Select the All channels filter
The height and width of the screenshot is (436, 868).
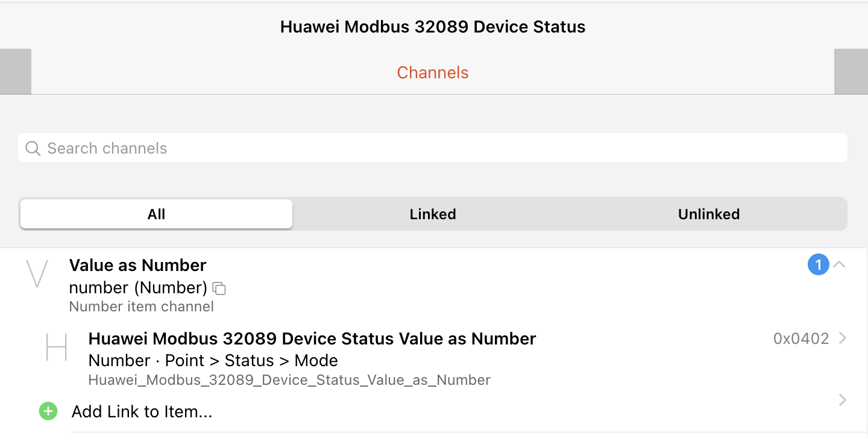156,214
